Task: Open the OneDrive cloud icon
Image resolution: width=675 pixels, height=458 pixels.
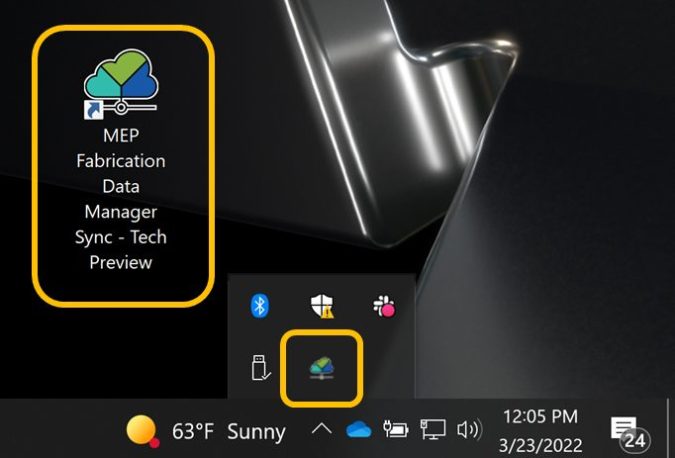Action: click(x=359, y=430)
